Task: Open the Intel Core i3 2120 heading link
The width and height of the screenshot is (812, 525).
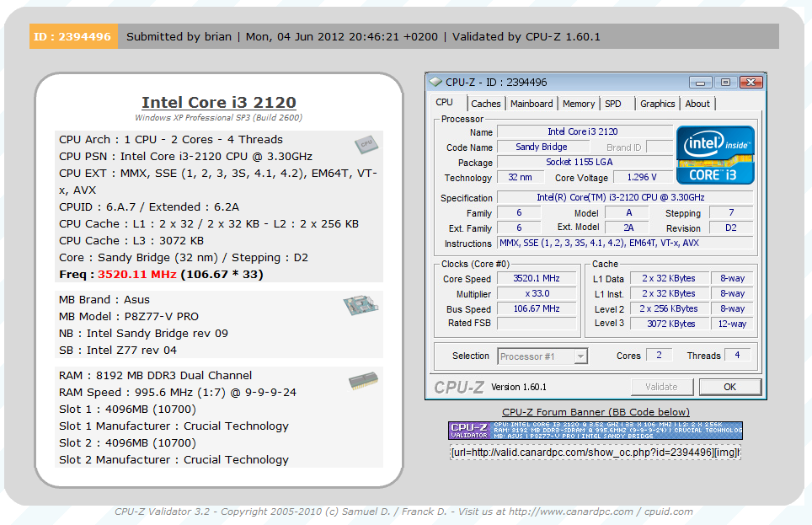Action: (219, 103)
